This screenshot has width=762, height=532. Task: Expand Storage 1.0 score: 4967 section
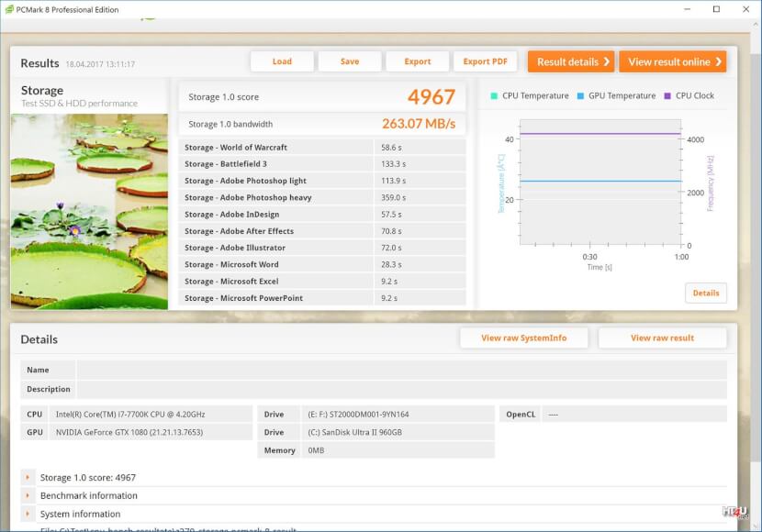pyautogui.click(x=28, y=478)
